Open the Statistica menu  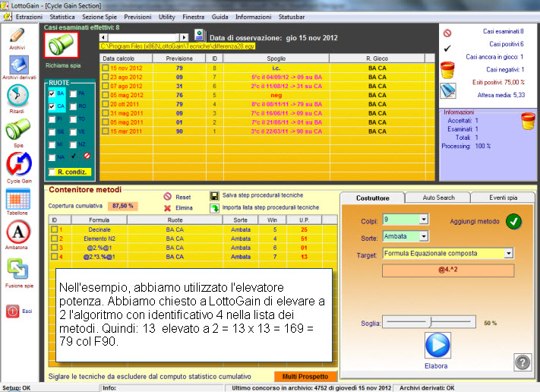(x=62, y=17)
